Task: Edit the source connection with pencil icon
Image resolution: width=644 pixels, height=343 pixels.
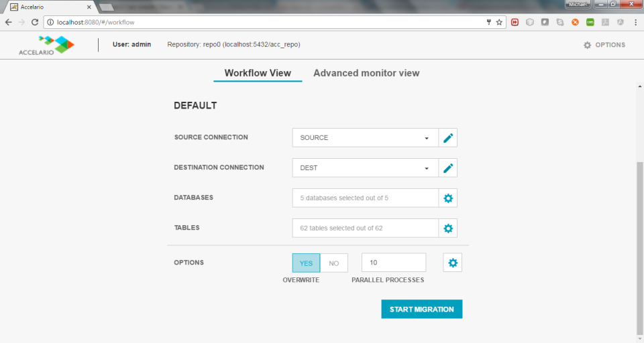Action: [x=448, y=138]
